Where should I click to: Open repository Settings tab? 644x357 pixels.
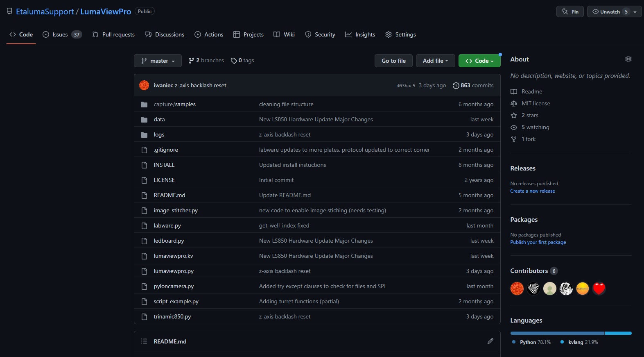pos(401,34)
